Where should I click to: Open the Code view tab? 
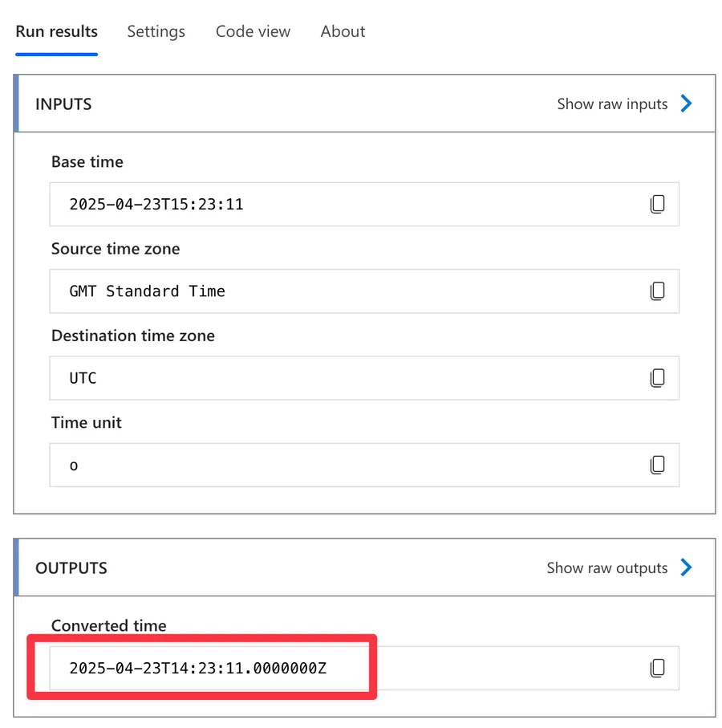(x=253, y=32)
